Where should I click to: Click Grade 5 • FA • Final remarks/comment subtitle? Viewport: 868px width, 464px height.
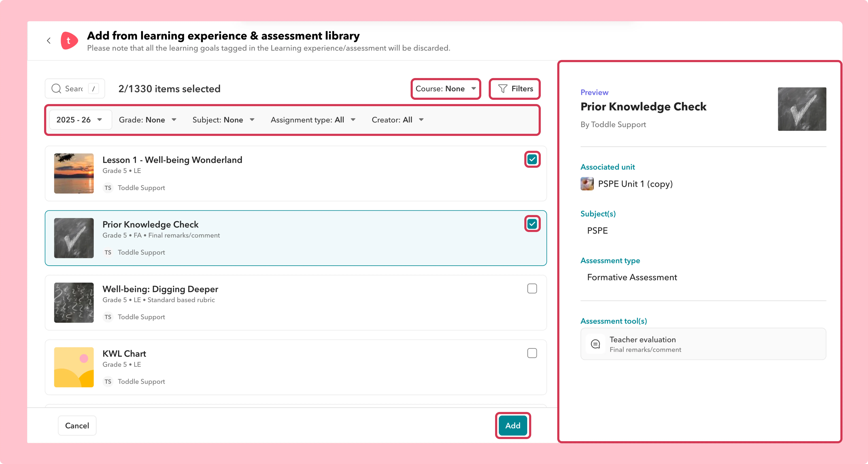[x=161, y=235]
